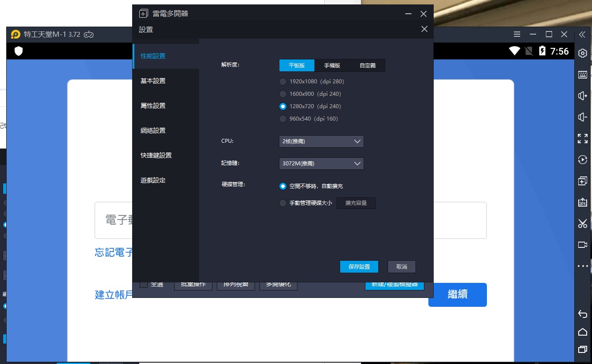Open the operation recorder icon
This screenshot has width=592, height=364.
(x=583, y=160)
